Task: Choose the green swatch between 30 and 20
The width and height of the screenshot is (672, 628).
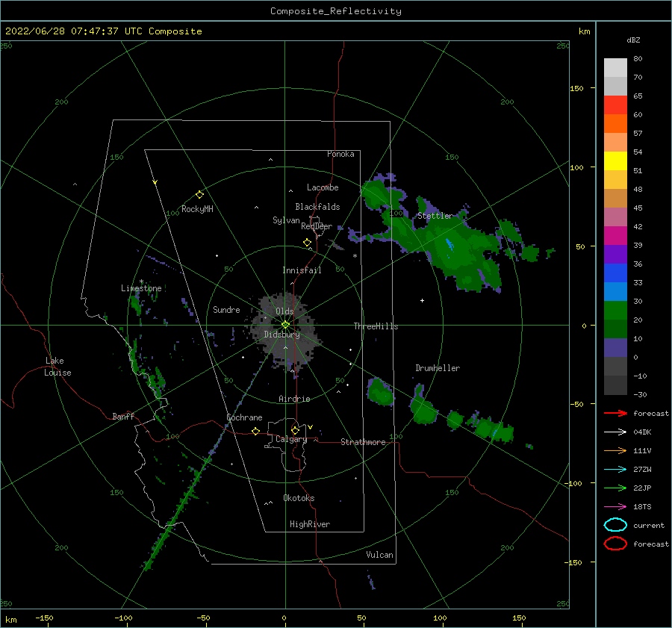Action: coord(615,310)
